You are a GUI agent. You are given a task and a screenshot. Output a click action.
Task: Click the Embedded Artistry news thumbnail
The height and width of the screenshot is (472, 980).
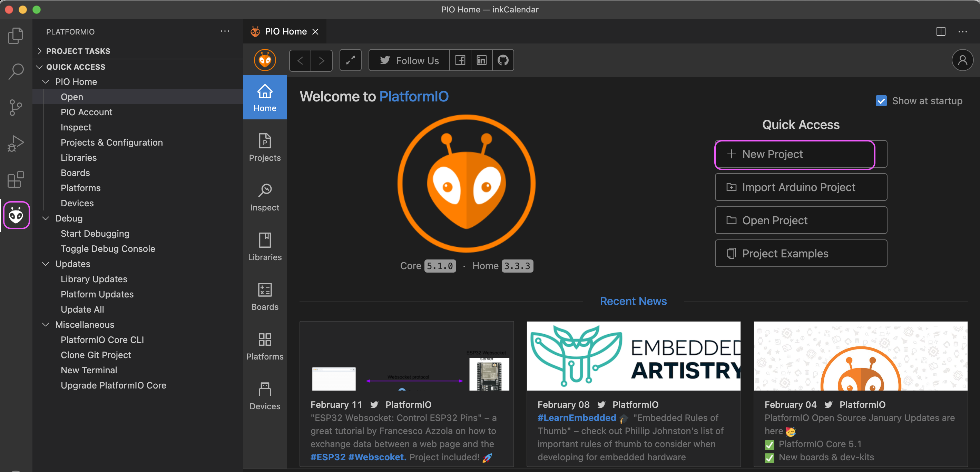pos(634,356)
